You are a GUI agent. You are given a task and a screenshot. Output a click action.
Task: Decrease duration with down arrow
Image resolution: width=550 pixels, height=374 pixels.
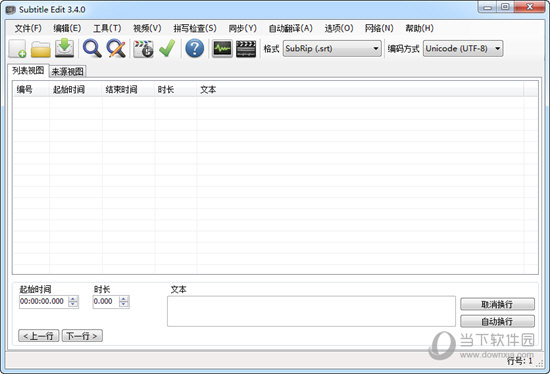(124, 305)
